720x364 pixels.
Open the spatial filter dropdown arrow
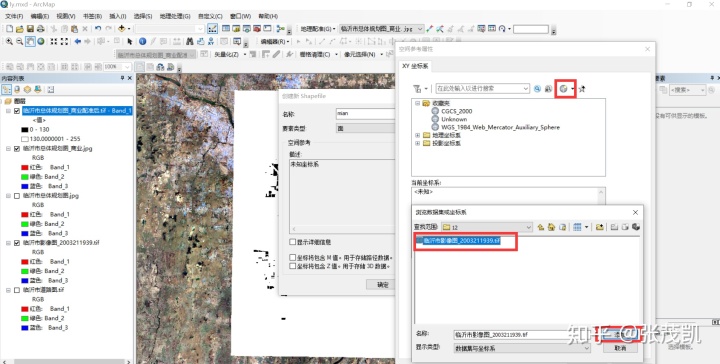point(426,89)
